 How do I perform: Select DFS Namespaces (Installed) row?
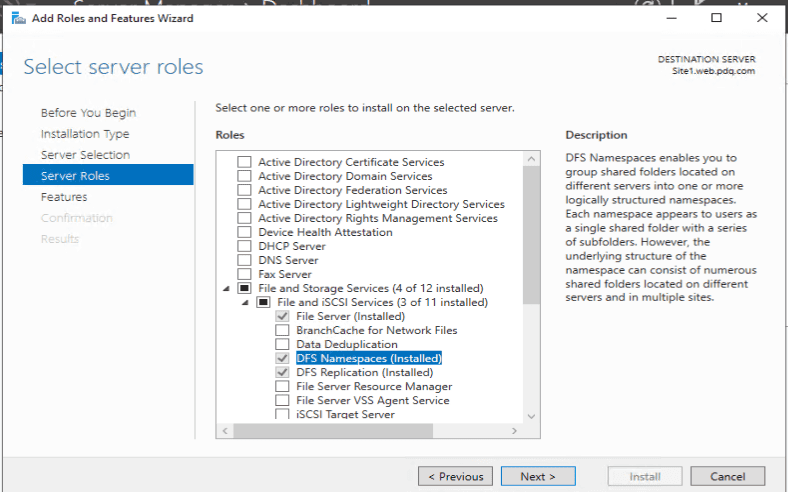(x=369, y=358)
